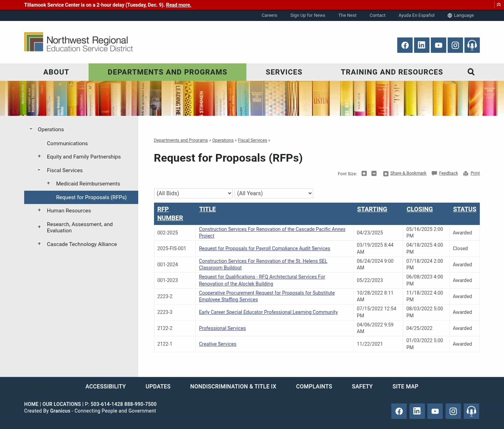
Task: Increase font size with plus icon
Action: click(x=364, y=174)
